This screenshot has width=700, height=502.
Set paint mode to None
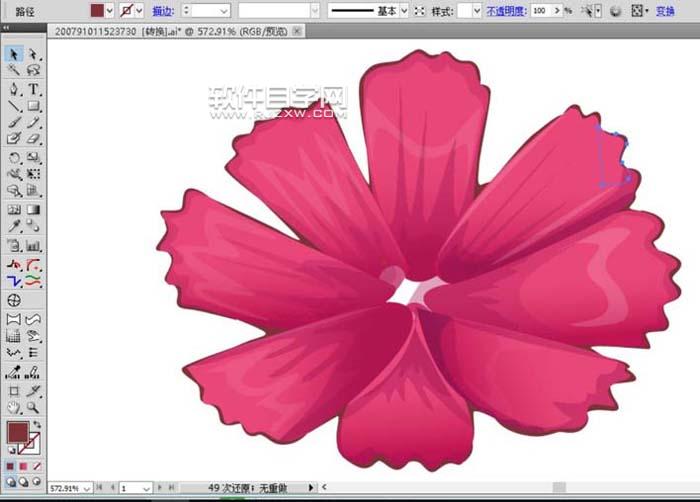38,465
